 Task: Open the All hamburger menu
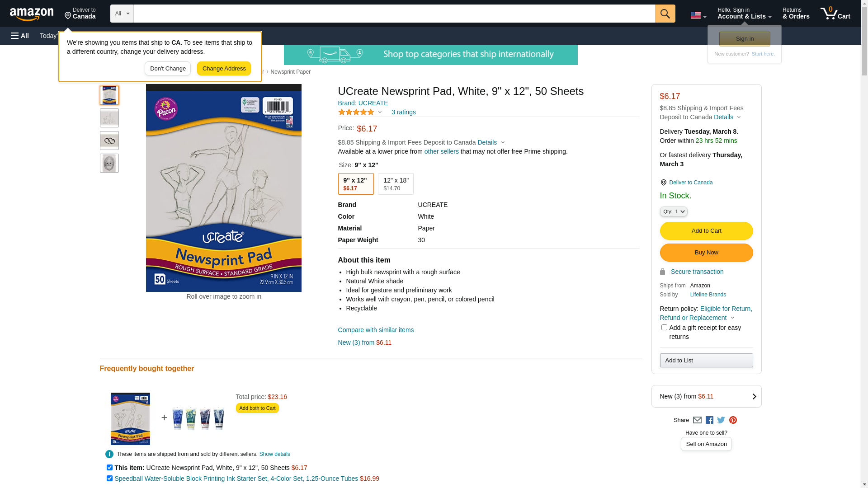[20, 36]
